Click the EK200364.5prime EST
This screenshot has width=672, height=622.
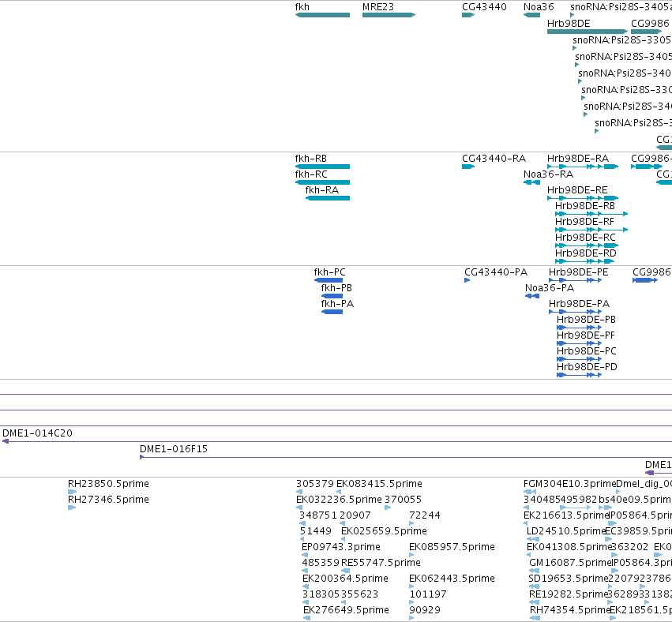point(306,586)
